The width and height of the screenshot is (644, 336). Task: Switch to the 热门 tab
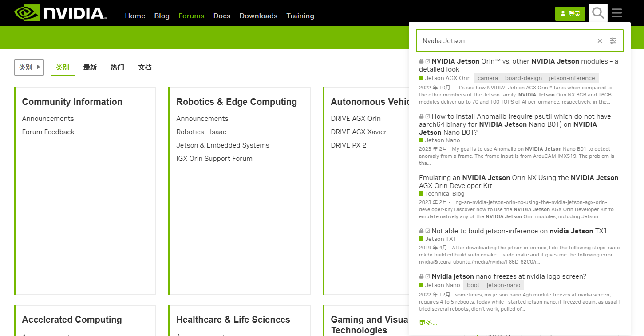[x=117, y=68]
